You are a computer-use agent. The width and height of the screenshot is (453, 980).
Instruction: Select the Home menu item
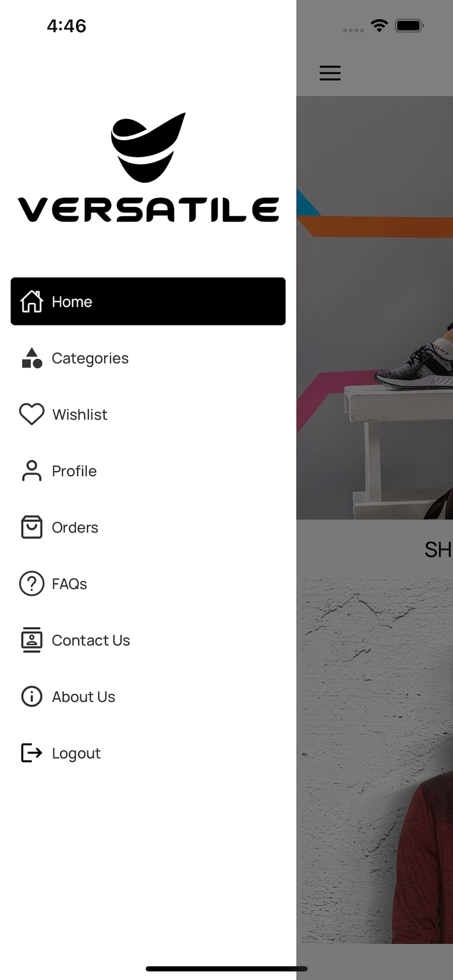(x=148, y=301)
